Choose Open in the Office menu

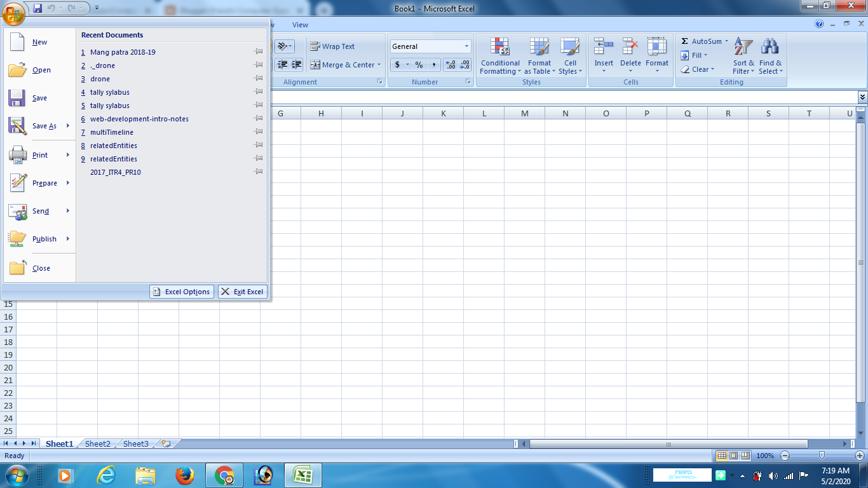click(x=39, y=70)
